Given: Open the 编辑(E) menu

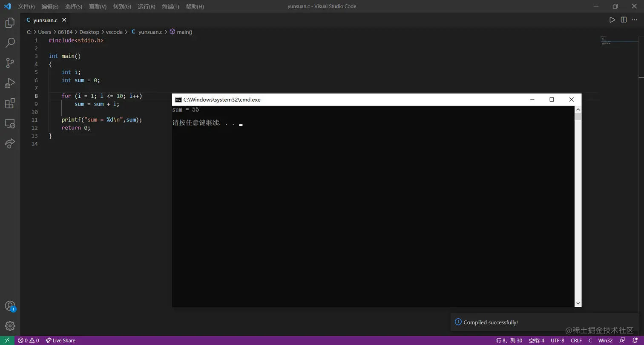Looking at the screenshot, I should [50, 6].
